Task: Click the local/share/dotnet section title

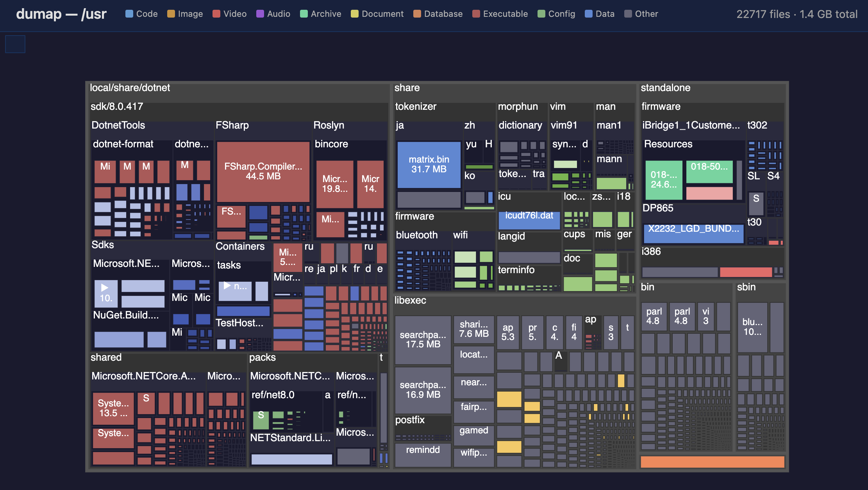Action: [x=130, y=88]
